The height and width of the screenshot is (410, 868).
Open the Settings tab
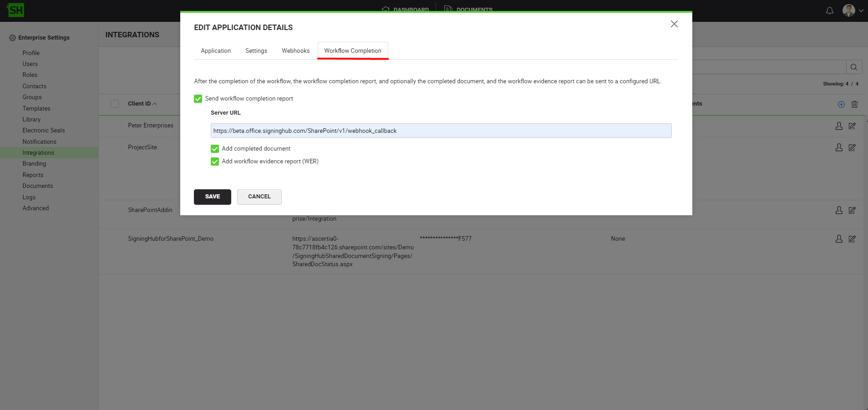tap(256, 51)
